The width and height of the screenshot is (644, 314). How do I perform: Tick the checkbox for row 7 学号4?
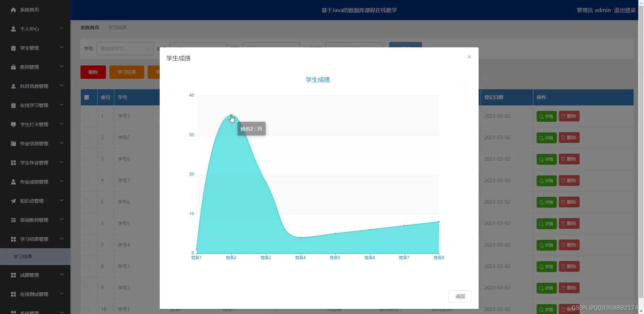(x=87, y=245)
